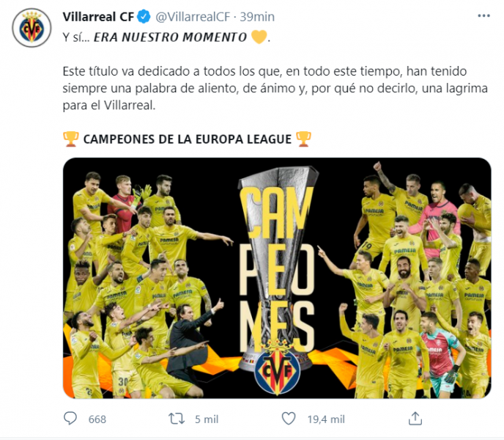Click the reply speech bubble icon
The height and width of the screenshot is (440, 504).
(70, 419)
